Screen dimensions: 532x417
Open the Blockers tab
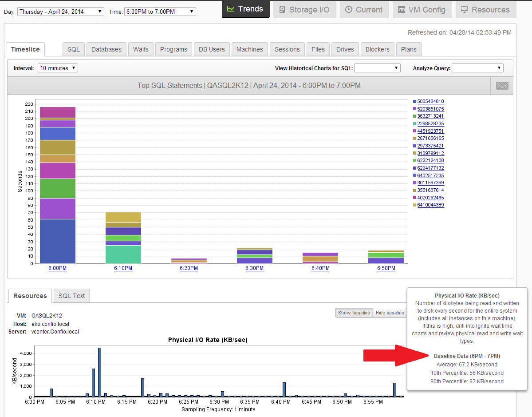pyautogui.click(x=377, y=49)
